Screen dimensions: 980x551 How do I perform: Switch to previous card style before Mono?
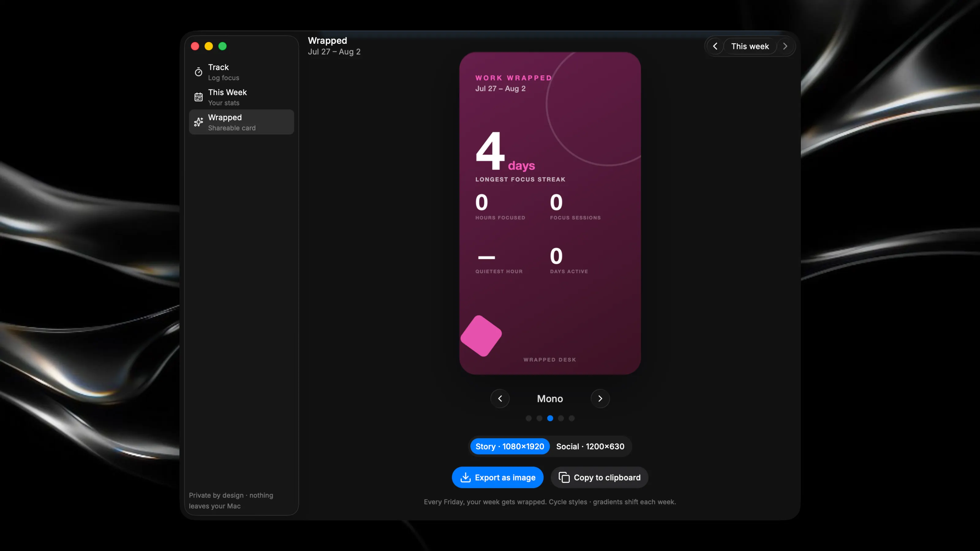[500, 399]
